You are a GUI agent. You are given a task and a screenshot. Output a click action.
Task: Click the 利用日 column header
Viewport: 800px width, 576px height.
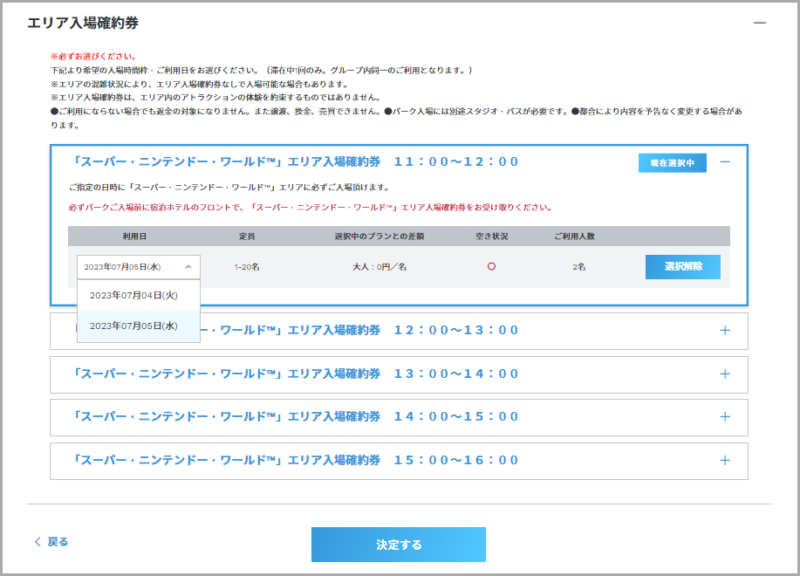click(134, 236)
